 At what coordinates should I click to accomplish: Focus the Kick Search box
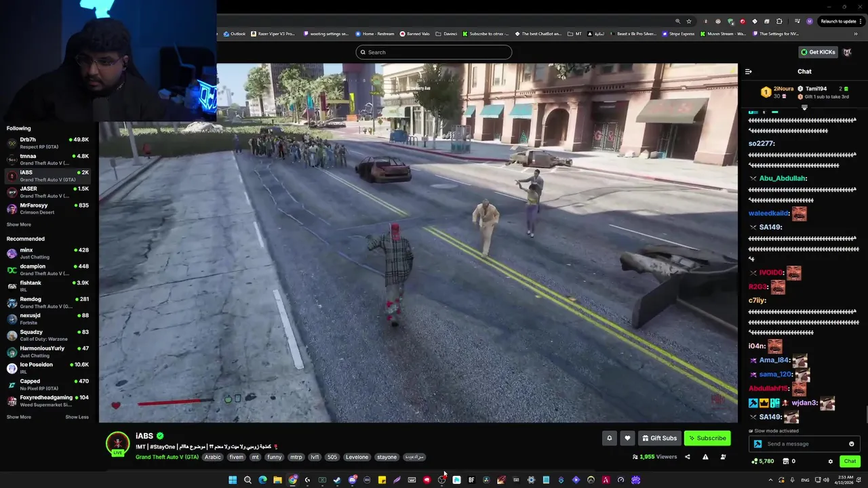[x=434, y=52]
